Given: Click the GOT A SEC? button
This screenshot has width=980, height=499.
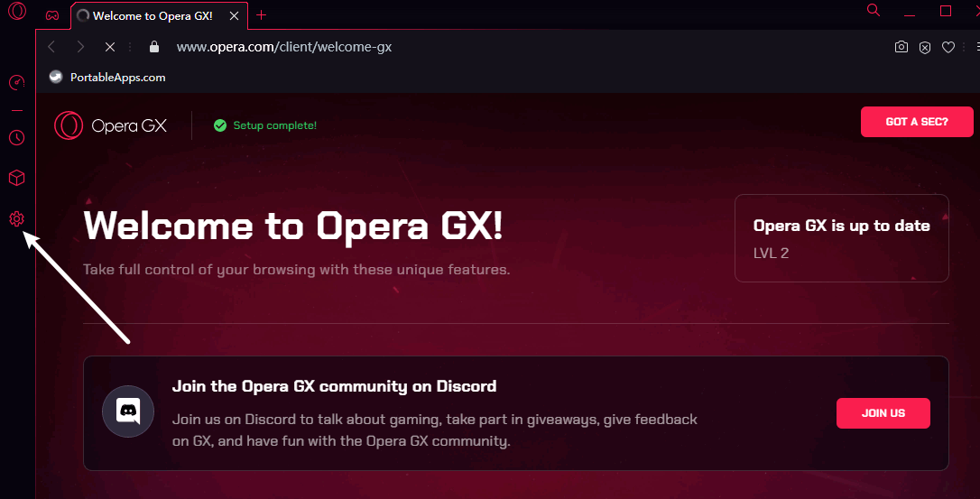Looking at the screenshot, I should click(917, 122).
